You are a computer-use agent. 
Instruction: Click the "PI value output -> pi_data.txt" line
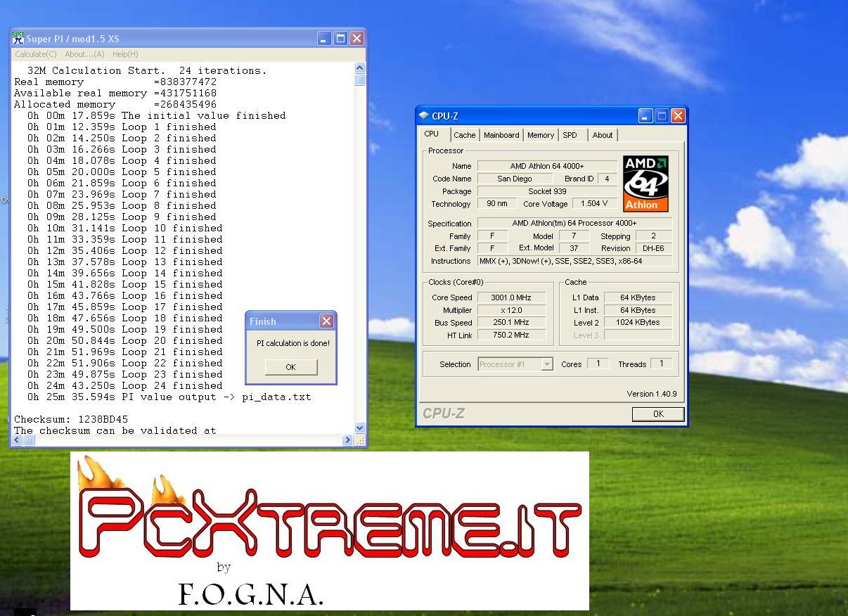pos(169,397)
